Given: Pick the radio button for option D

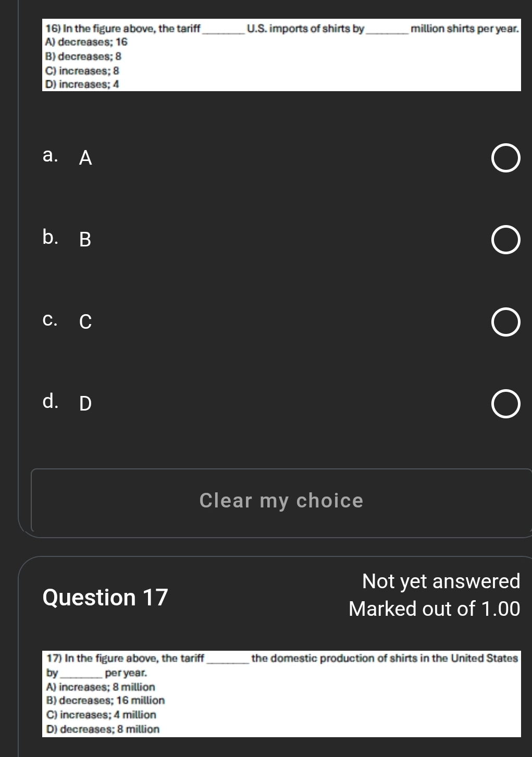Looking at the screenshot, I should pos(505,405).
